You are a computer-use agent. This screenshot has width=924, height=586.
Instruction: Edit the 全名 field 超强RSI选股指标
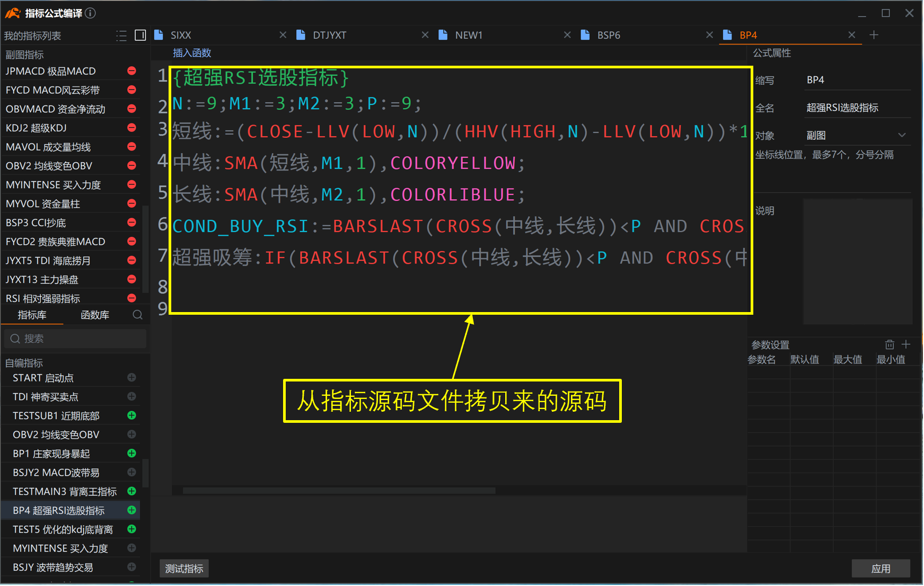(x=858, y=108)
